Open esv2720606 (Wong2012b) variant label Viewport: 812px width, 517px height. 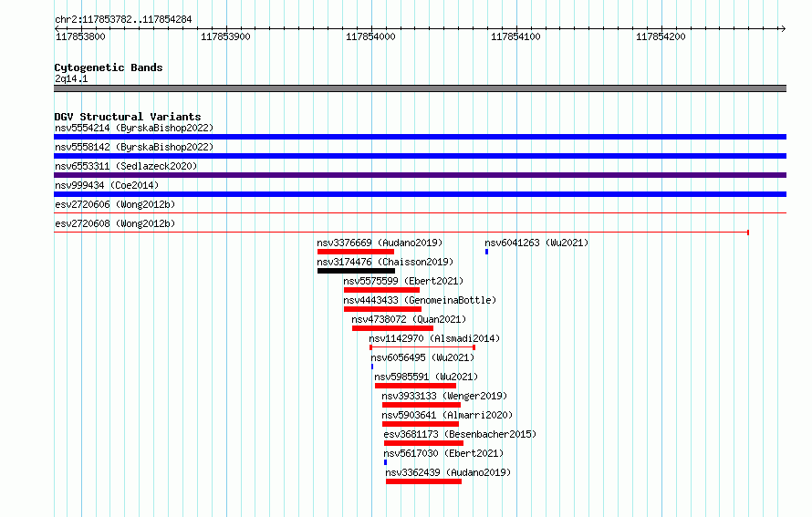pyautogui.click(x=115, y=204)
